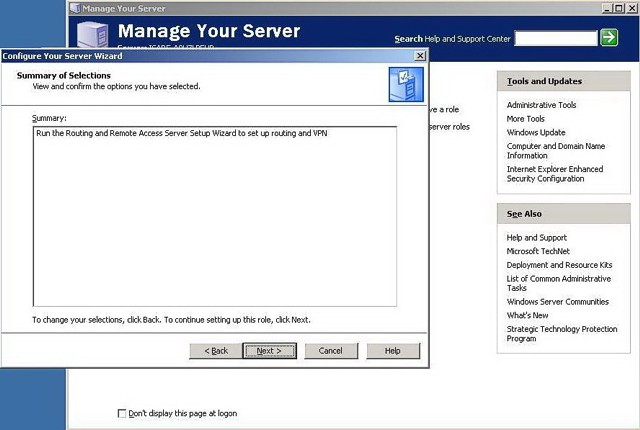Open Strategic Technology Protection Program link
Viewport: 640px width, 430px height.
pos(562,334)
